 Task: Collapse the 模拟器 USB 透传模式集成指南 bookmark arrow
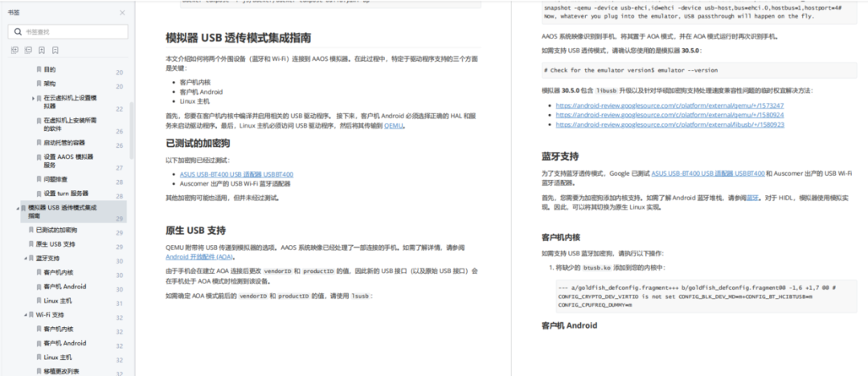click(18, 208)
